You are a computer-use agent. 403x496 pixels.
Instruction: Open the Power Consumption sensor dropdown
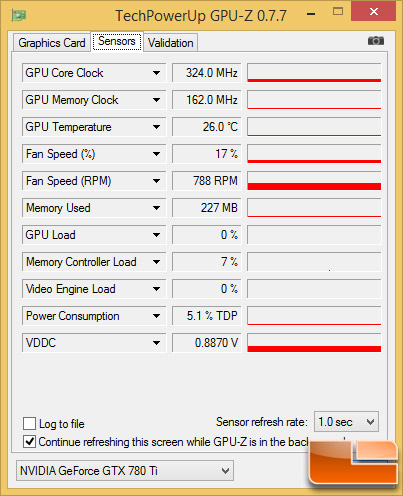coord(156,316)
